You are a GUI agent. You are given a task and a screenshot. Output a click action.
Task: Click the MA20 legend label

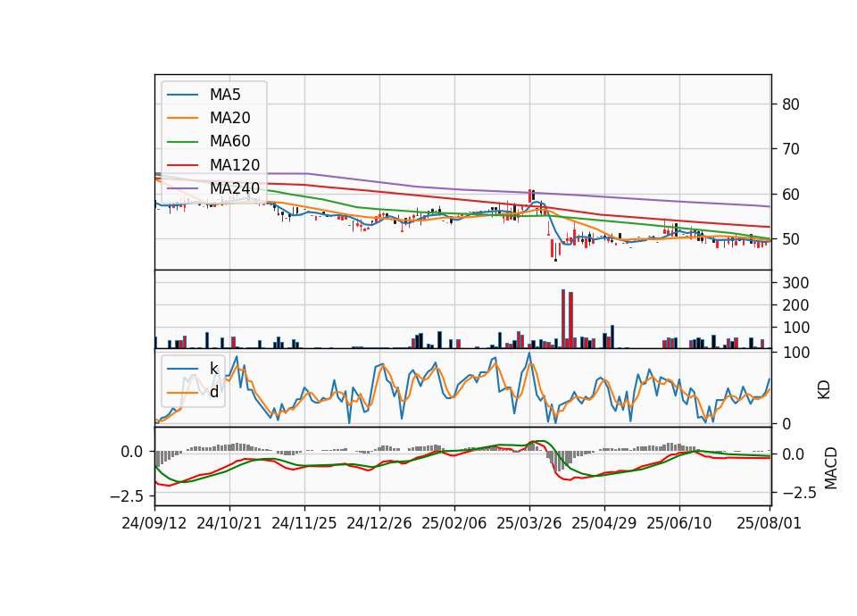point(229,118)
